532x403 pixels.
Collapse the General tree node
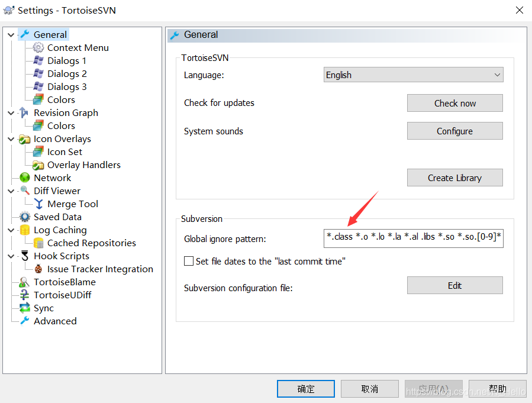(11, 35)
